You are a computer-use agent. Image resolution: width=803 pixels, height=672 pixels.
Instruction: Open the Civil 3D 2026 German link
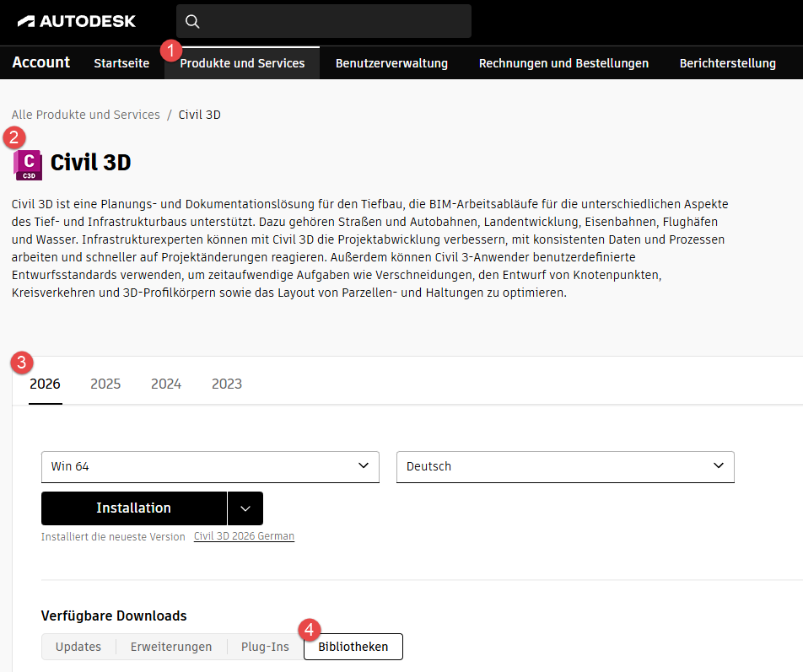click(x=244, y=536)
